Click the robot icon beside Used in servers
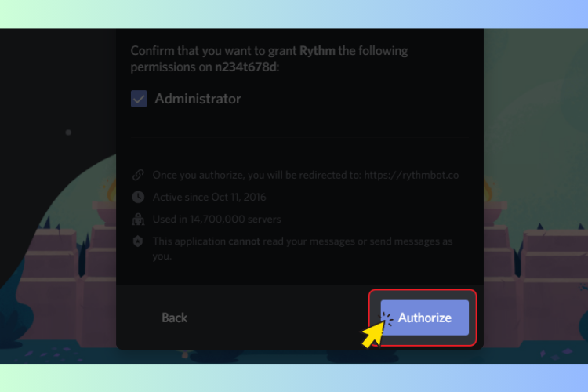This screenshot has height=392, width=588. (138, 219)
